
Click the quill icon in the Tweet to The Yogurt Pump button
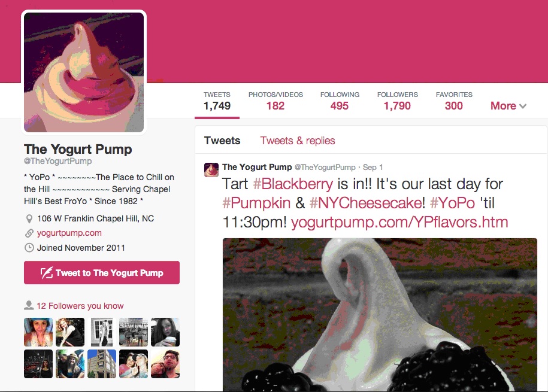47,273
